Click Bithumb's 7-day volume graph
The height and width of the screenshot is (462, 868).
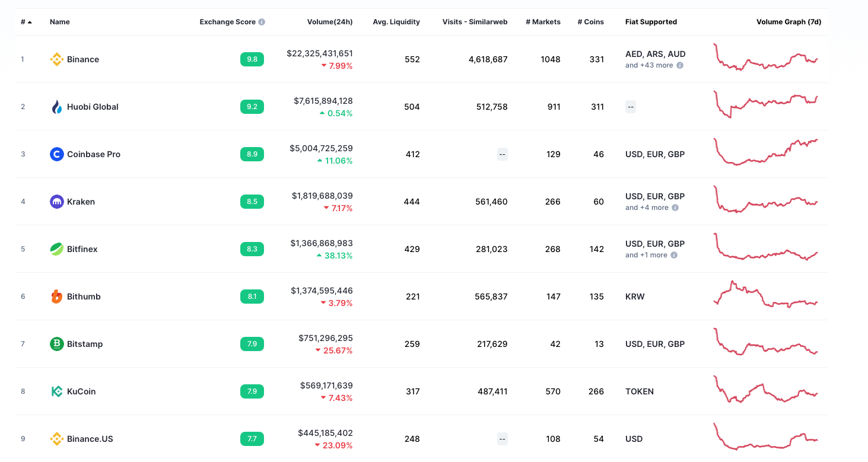pyautogui.click(x=765, y=294)
